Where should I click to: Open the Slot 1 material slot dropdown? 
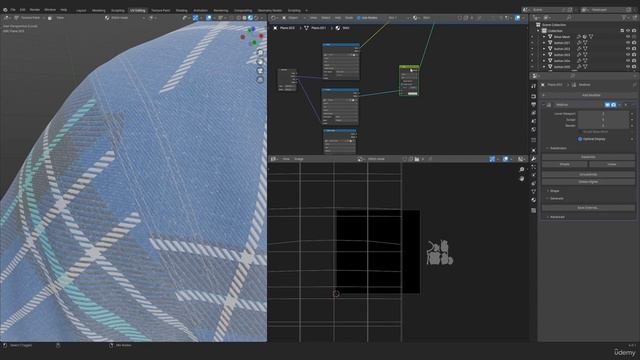398,18
